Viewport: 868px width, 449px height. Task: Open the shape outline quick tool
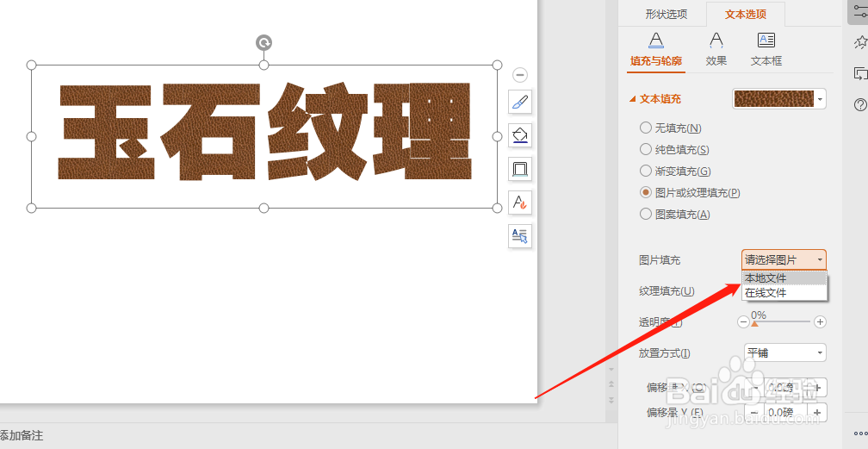coord(520,169)
